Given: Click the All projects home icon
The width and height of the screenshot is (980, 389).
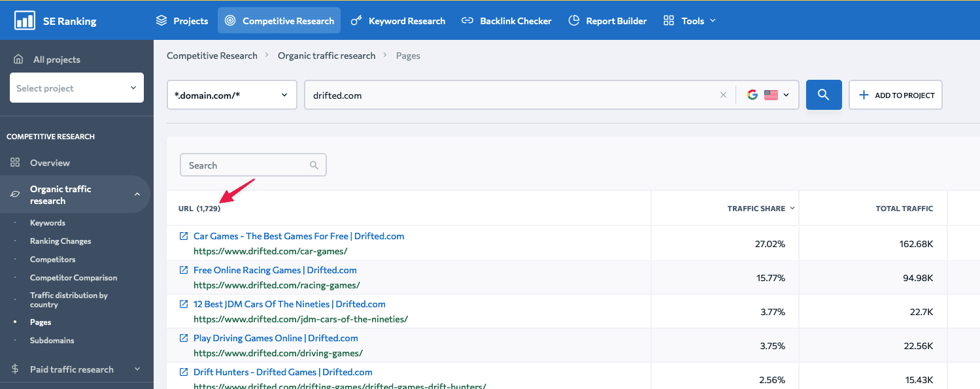Looking at the screenshot, I should tap(18, 59).
